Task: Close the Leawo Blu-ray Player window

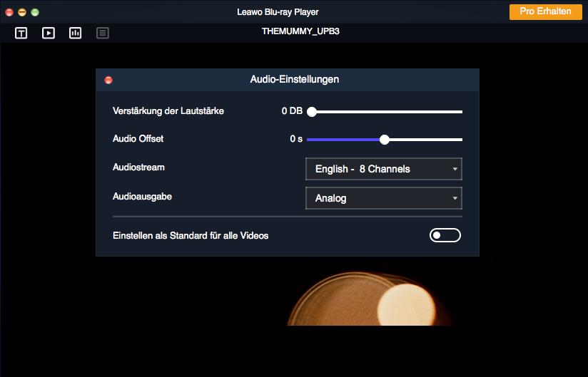Action: [9, 12]
